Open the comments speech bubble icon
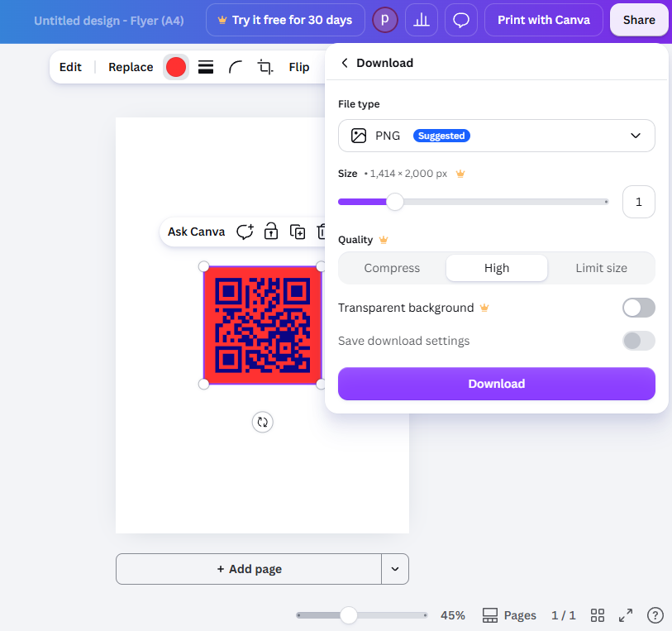672x631 pixels. coord(461,20)
